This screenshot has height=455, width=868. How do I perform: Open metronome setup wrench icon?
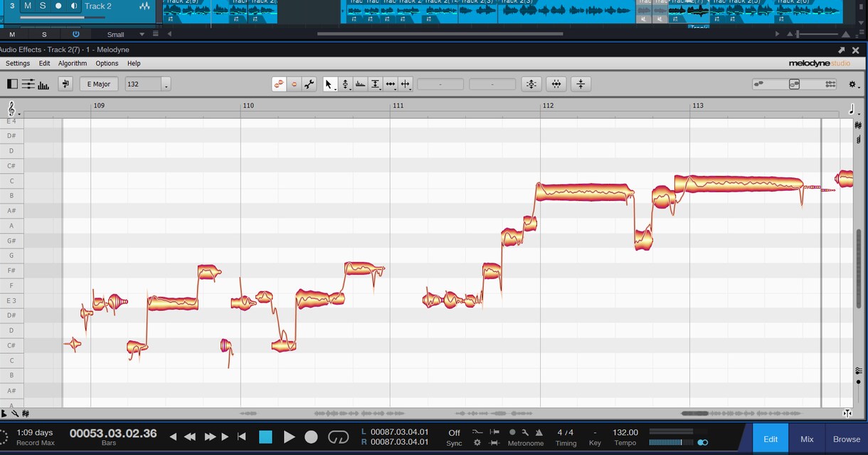click(x=525, y=432)
